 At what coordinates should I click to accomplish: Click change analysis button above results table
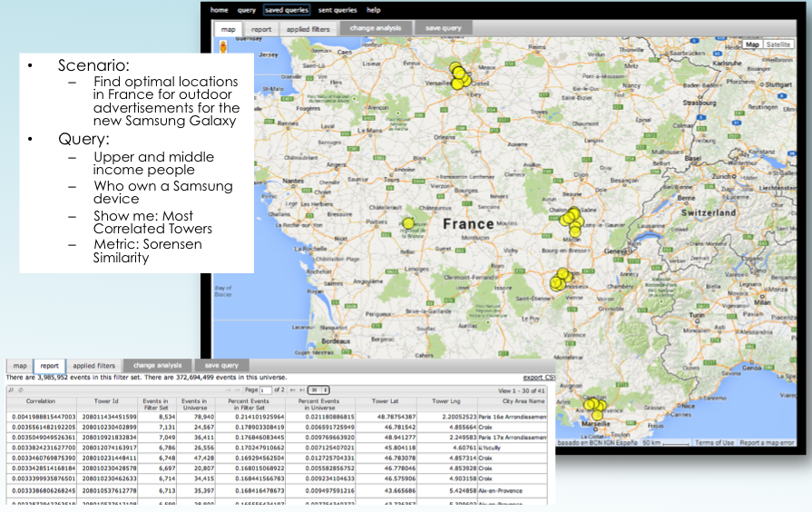point(158,365)
